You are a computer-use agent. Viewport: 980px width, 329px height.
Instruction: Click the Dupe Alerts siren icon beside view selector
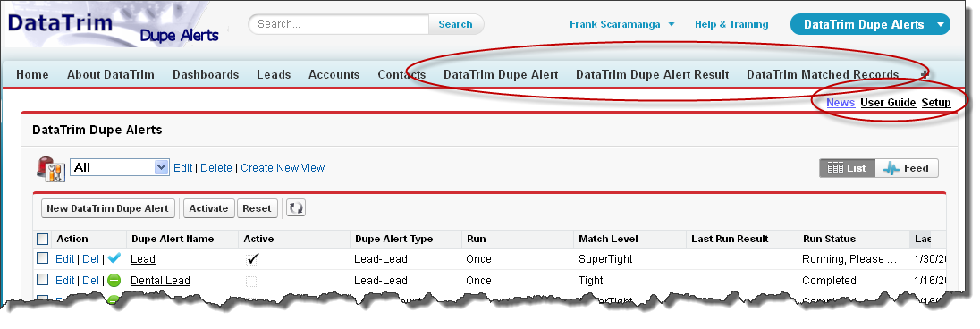[x=51, y=169]
